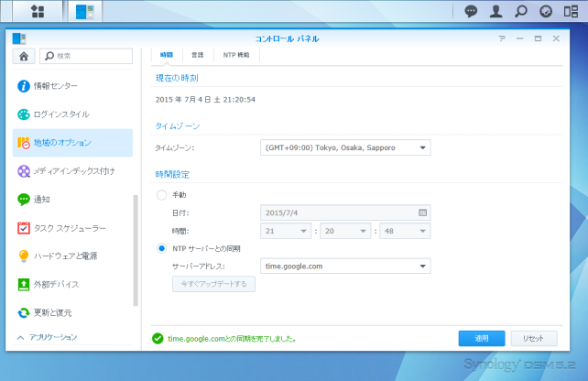
Task: Collapse the アプリケーション section chevron
Action: click(x=21, y=338)
